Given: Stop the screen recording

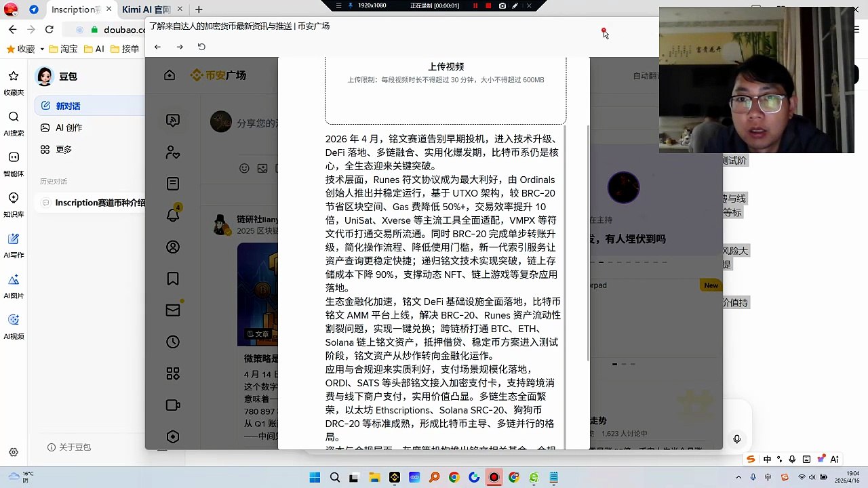Looking at the screenshot, I should [x=488, y=5].
